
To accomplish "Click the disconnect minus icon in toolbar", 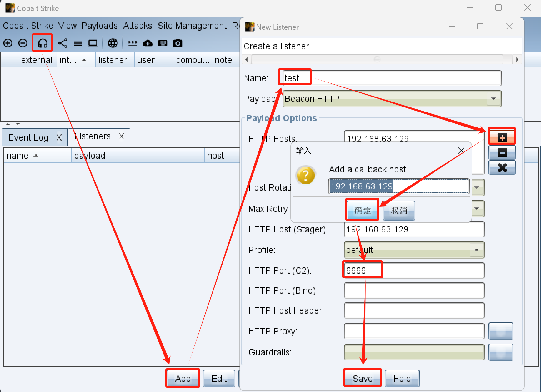I will (23, 43).
